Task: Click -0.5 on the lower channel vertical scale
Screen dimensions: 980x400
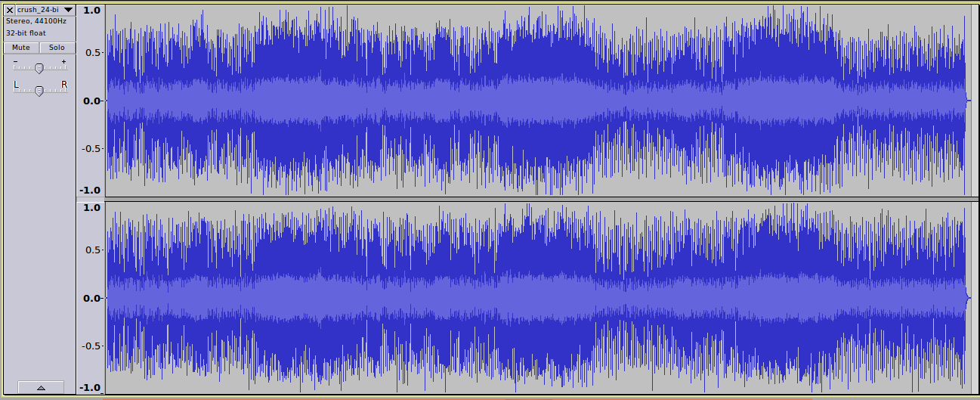Action: [x=91, y=346]
